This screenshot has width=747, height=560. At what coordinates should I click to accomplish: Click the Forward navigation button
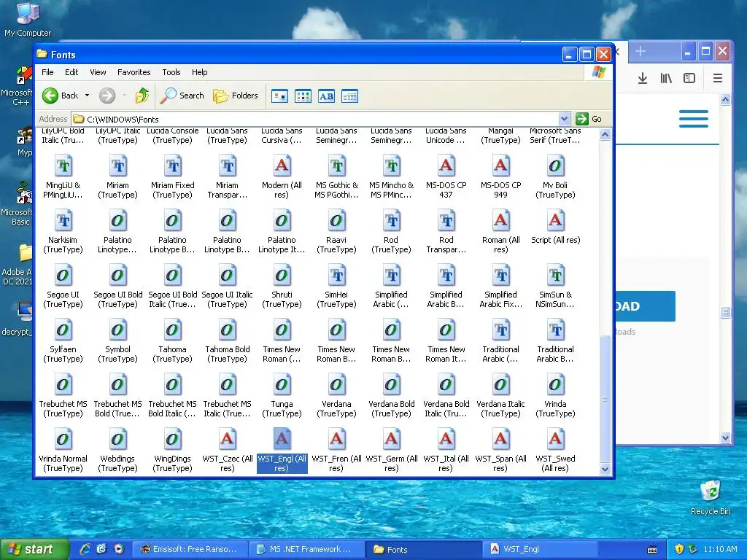[107, 96]
